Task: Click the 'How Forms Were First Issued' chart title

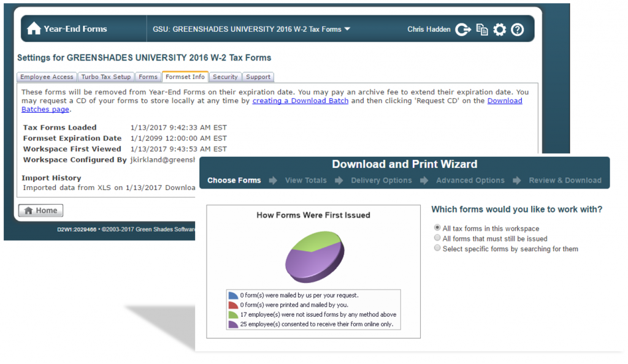Action: [x=313, y=215]
